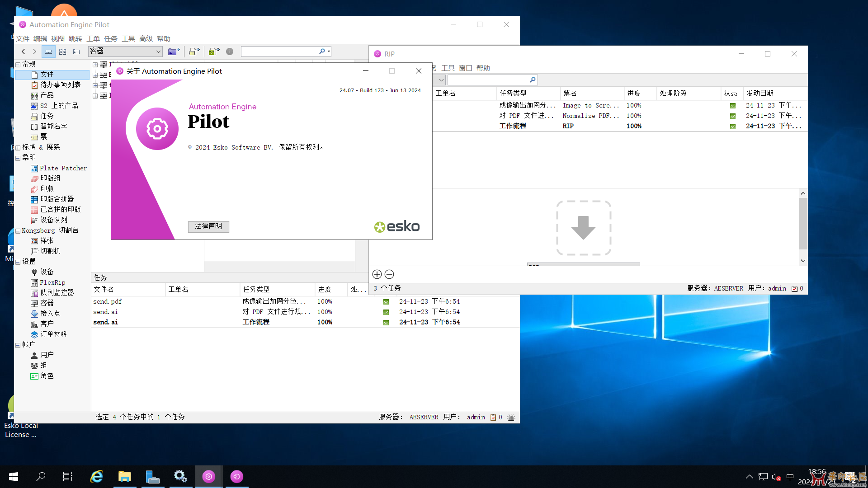Click the 法律声明 button in About dialog
Screen dimensions: 868x488
click(208, 226)
